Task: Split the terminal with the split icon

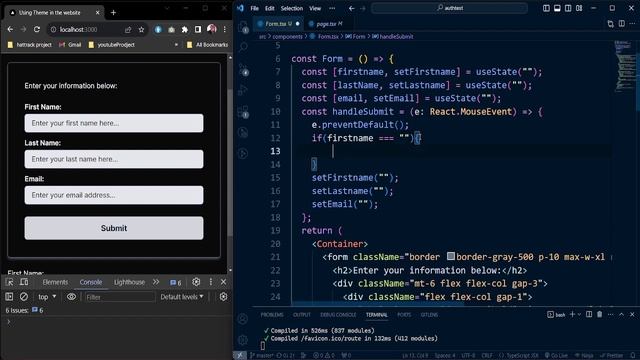Action: (589, 314)
